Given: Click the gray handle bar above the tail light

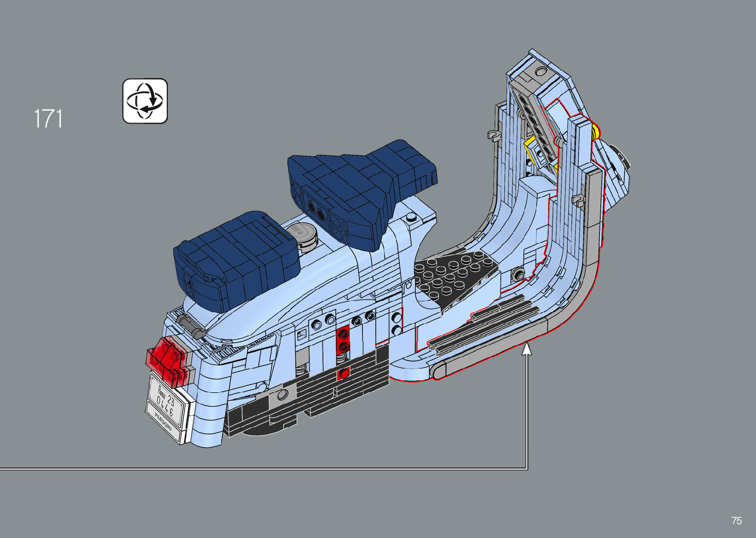Looking at the screenshot, I should (190, 327).
